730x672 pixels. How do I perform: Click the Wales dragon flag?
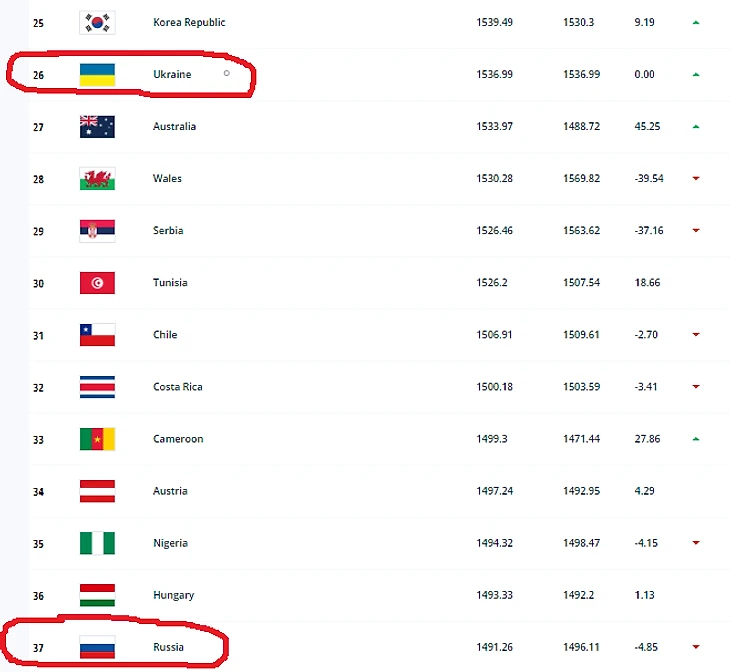pyautogui.click(x=97, y=179)
